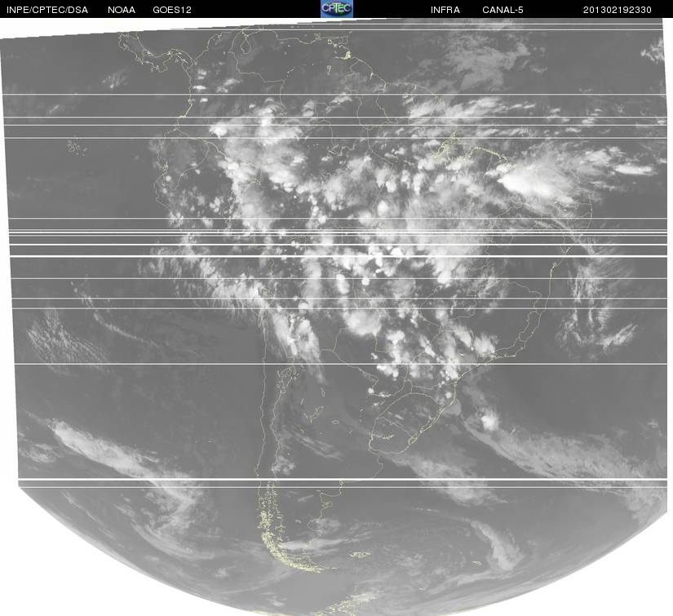Click the CANAL-5 channel label
673x616 pixels.
503,10
